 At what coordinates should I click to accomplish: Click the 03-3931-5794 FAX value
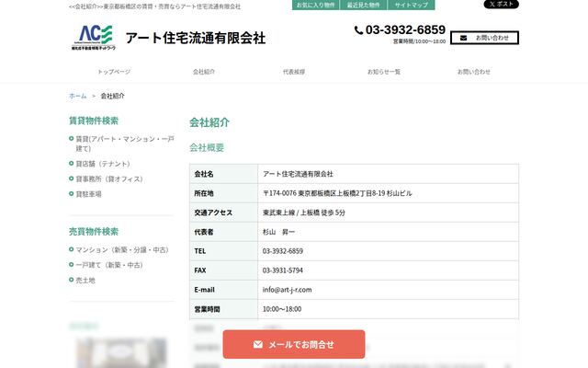tap(282, 270)
